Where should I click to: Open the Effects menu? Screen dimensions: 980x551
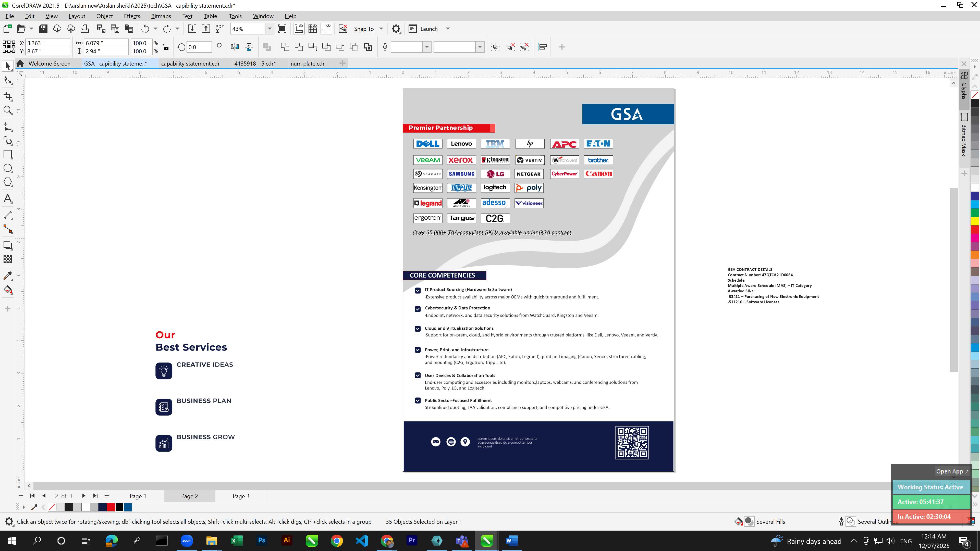click(132, 16)
